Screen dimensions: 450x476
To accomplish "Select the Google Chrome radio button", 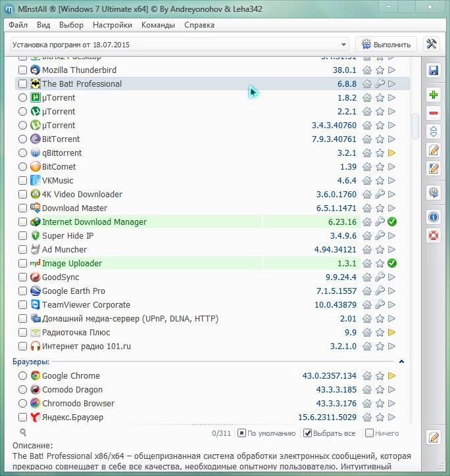I will [x=22, y=376].
